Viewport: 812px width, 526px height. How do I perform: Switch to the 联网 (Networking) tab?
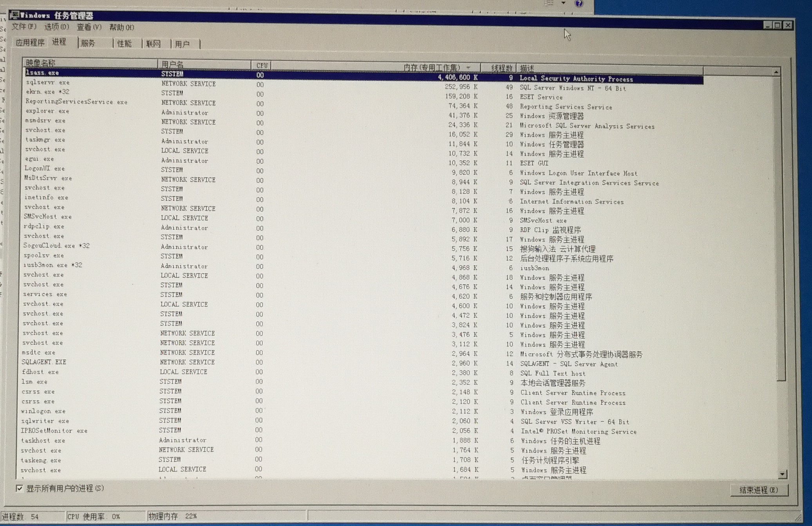(153, 44)
